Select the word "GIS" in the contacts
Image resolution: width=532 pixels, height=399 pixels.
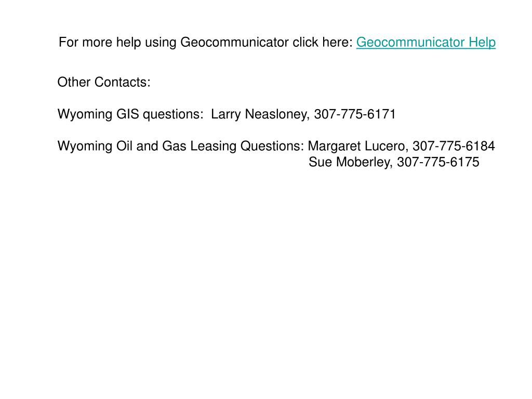(x=128, y=114)
